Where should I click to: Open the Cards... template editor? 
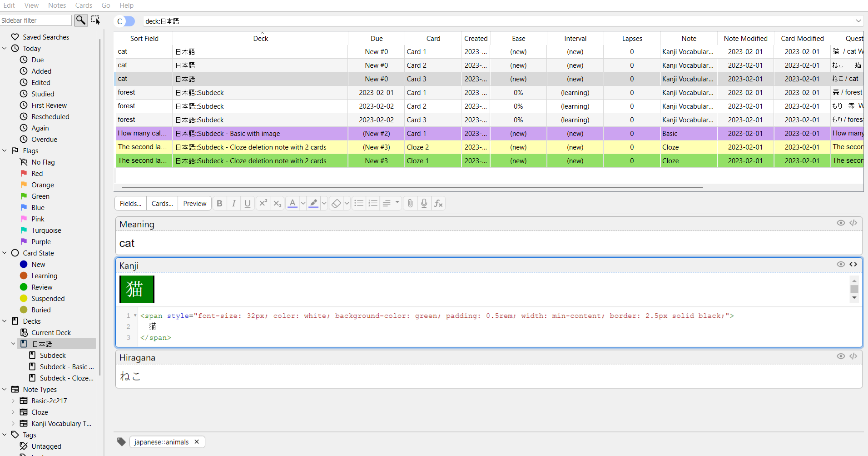pos(162,203)
